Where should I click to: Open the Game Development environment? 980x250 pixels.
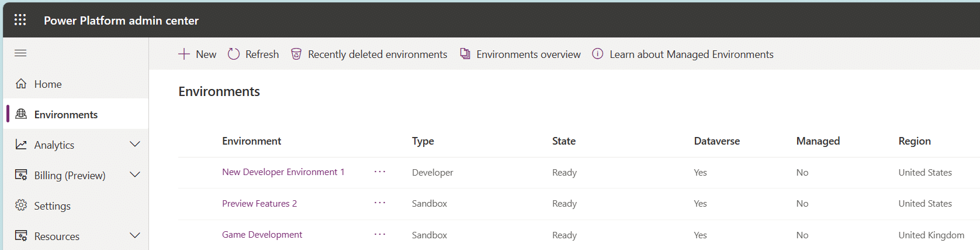[x=262, y=235]
